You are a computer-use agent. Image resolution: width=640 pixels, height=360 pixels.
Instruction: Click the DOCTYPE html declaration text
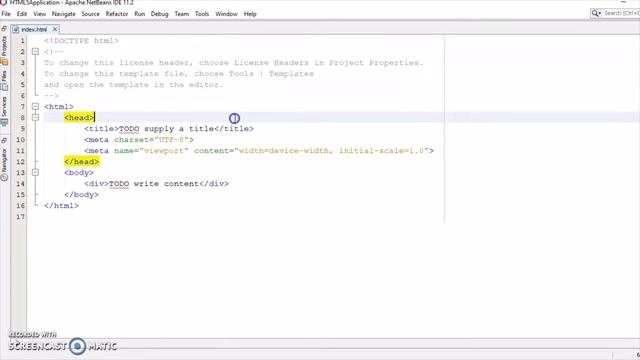[x=81, y=41]
